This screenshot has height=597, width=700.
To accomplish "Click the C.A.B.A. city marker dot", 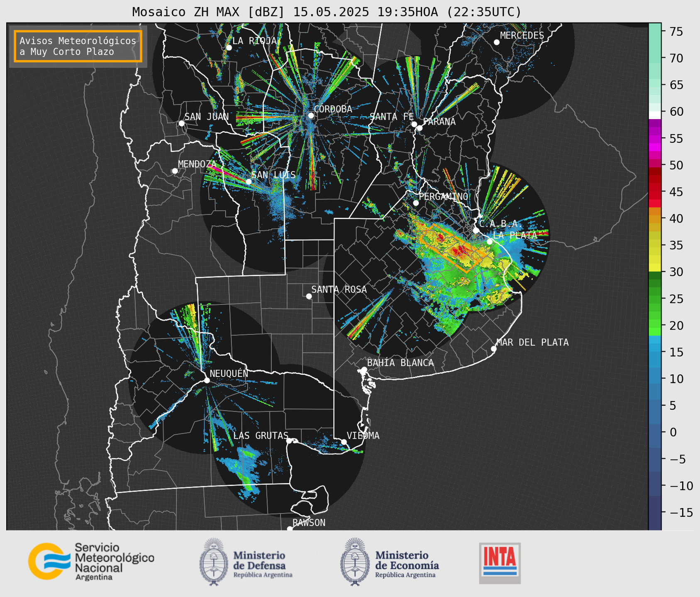I will coord(476,230).
